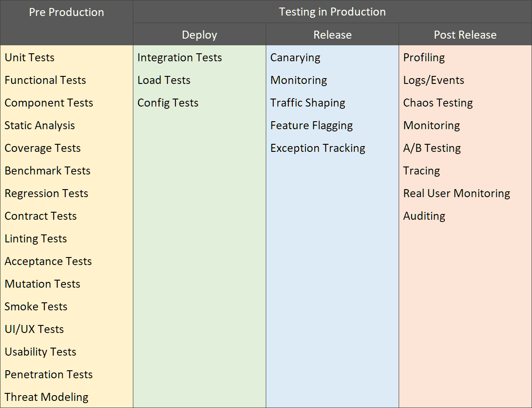Screen dimensions: 532x408
Task: Select the Mutation Tests entry
Action: [x=42, y=284]
